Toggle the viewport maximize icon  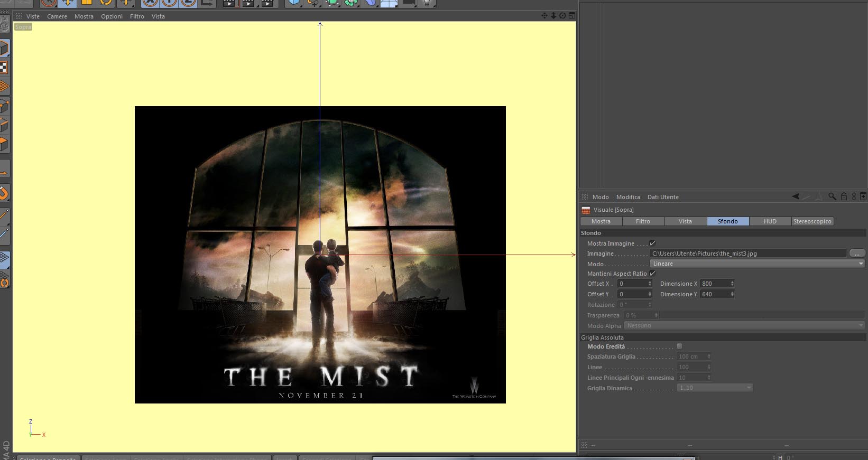[x=571, y=16]
